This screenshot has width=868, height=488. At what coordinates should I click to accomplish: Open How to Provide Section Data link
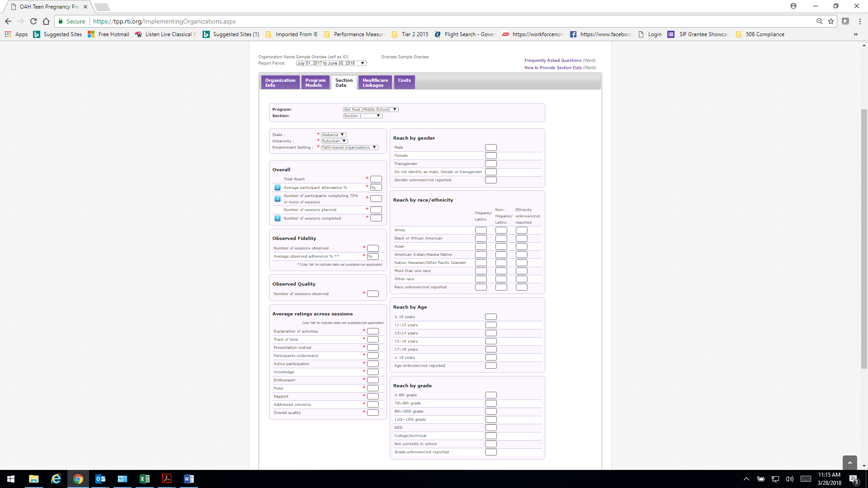pos(552,68)
